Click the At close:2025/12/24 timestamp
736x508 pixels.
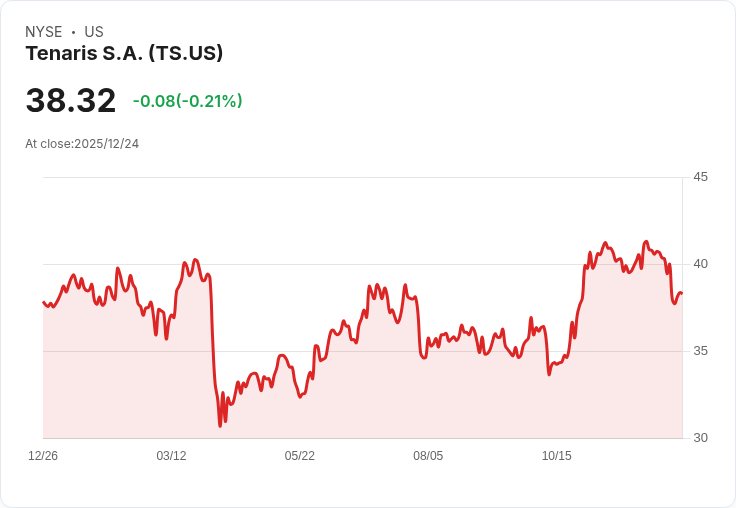(x=82, y=144)
